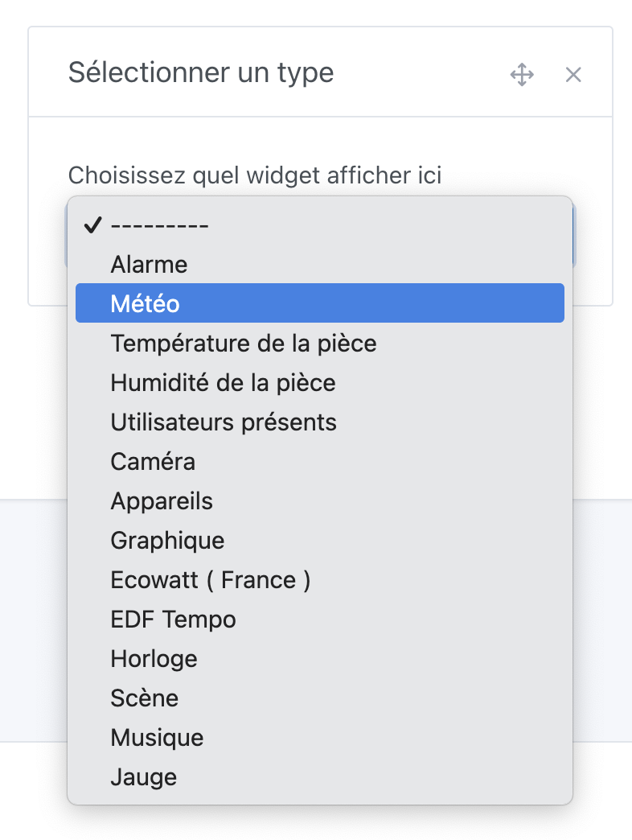Select Alarme from the widget type list

149,264
